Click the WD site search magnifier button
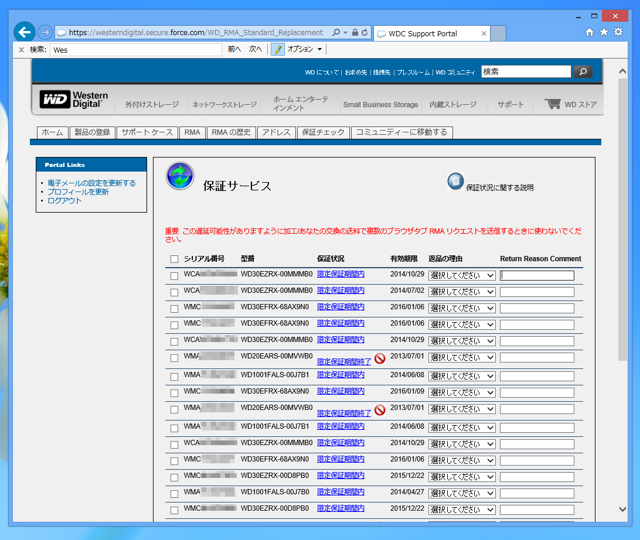 (x=583, y=72)
